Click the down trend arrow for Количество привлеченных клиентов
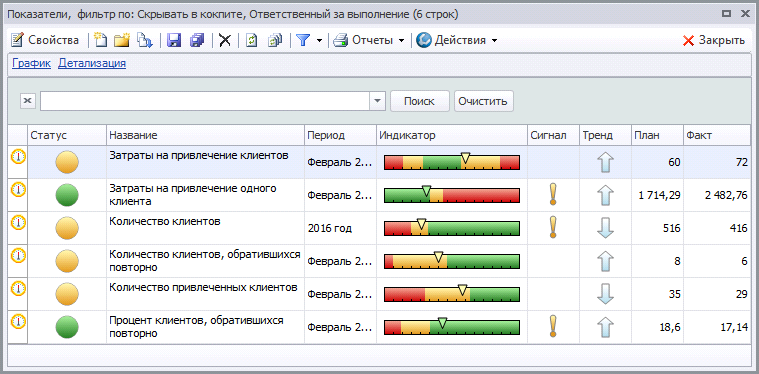This screenshot has width=759, height=374. [605, 294]
